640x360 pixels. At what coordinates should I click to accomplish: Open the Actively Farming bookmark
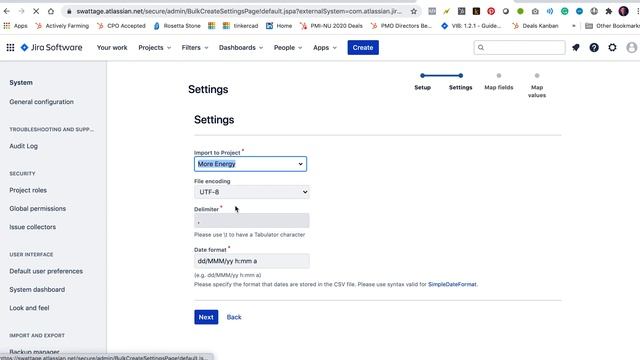62,26
